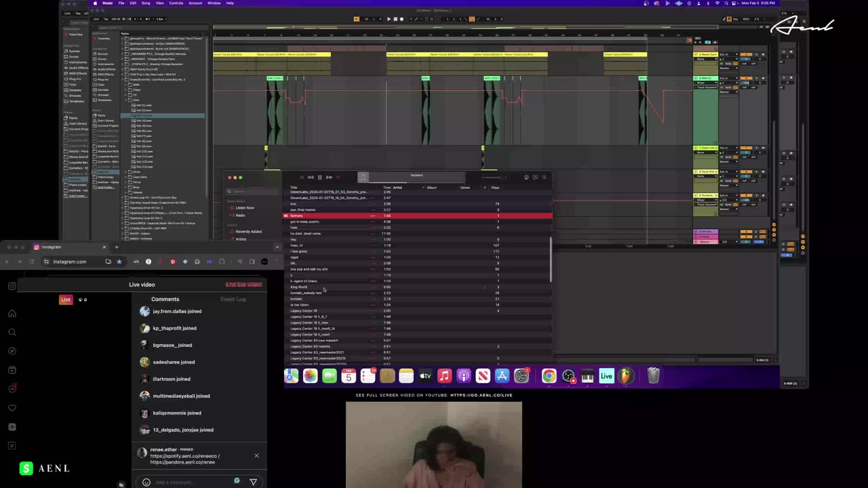The height and width of the screenshot is (488, 868).
Task: Open App Store from the dock
Action: click(502, 376)
